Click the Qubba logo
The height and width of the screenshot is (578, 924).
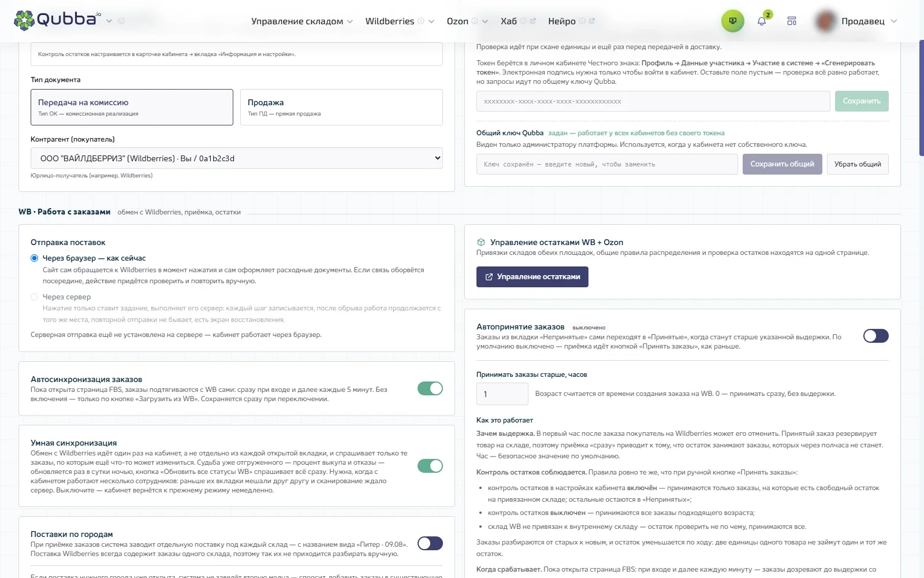pyautogui.click(x=57, y=20)
